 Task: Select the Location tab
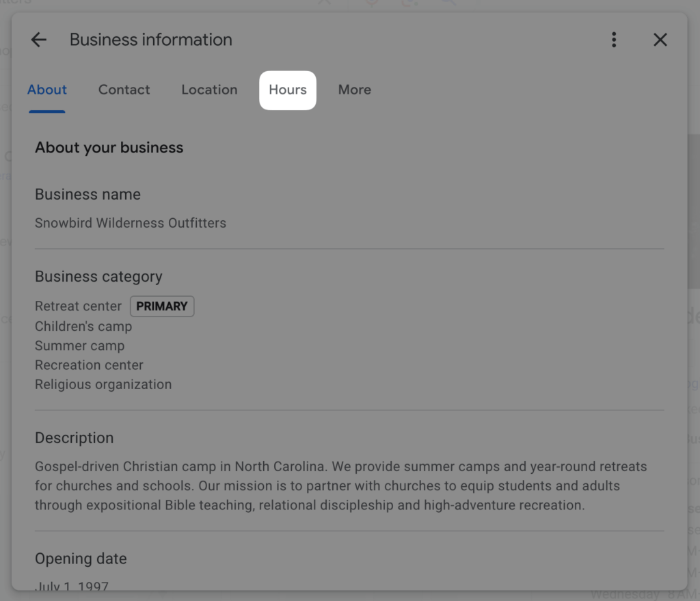tap(209, 90)
